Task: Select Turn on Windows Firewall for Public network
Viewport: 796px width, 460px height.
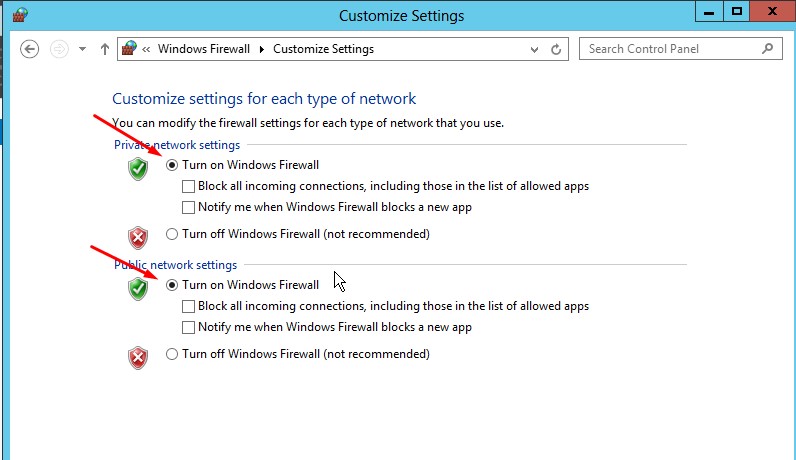Action: tap(172, 285)
